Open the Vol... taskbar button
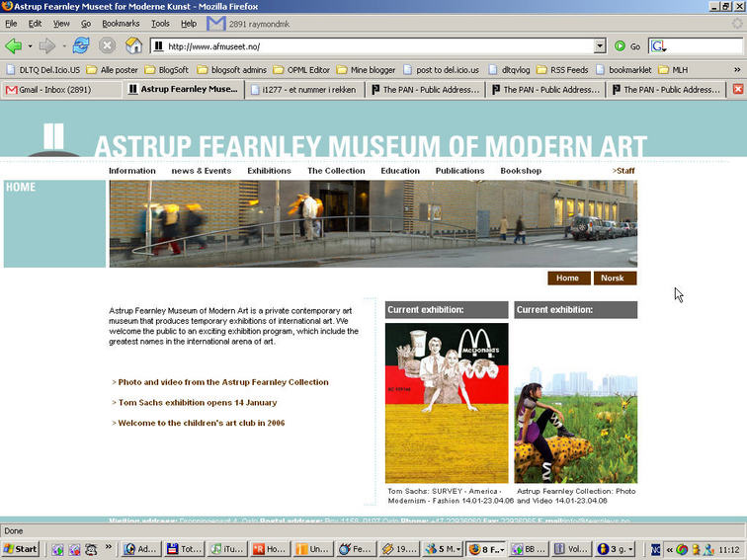This screenshot has height=560, width=747. coord(571,549)
